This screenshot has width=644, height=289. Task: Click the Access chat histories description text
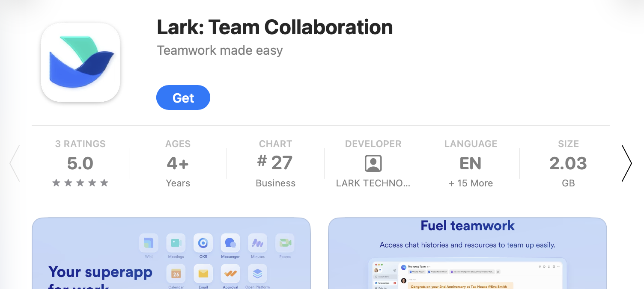pyautogui.click(x=468, y=245)
